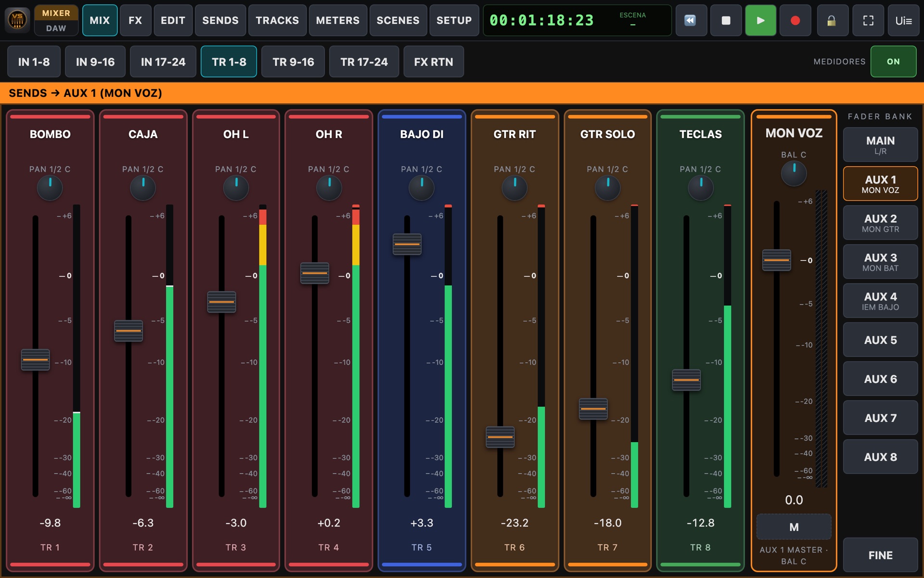The height and width of the screenshot is (578, 924).
Task: Select AUX 2 MON GTR fader bank
Action: coord(880,223)
